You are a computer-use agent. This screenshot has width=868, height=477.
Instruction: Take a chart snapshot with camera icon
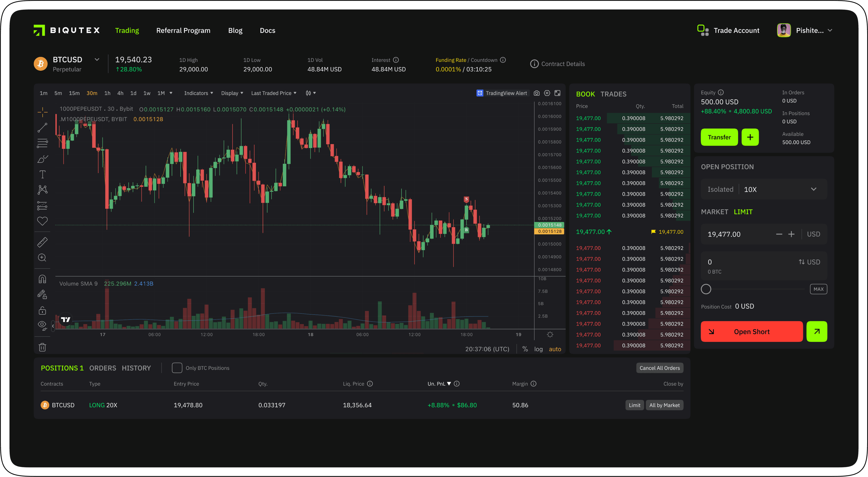pyautogui.click(x=537, y=93)
